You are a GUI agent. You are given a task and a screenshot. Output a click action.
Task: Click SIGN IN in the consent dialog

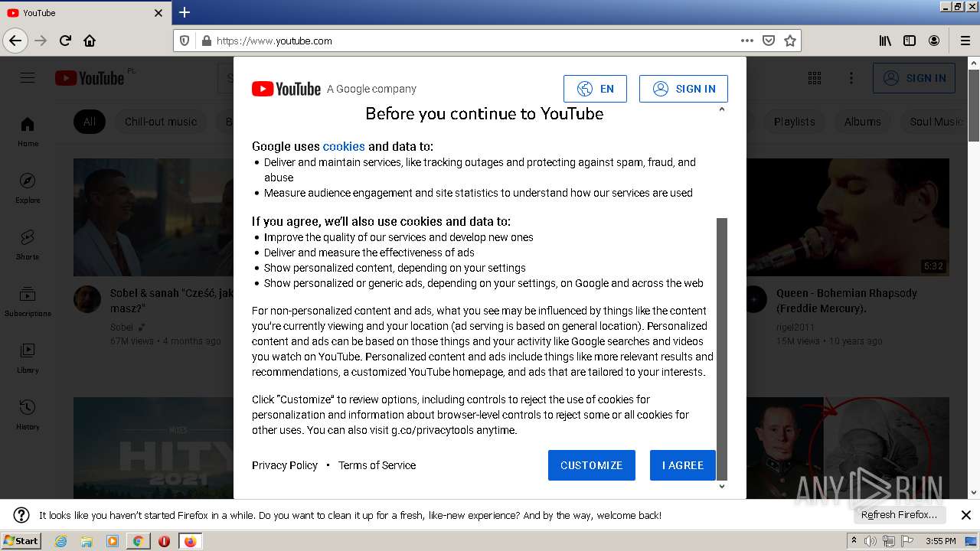click(684, 89)
